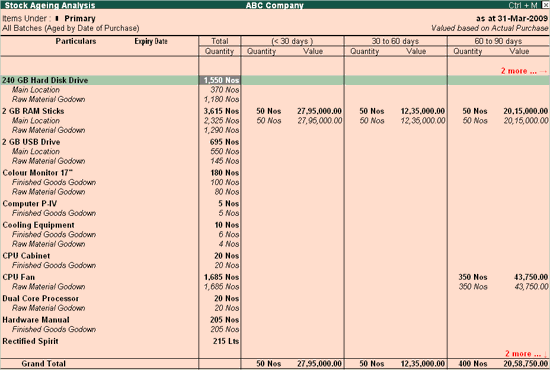Click the 1,550 Nos highlighted total quantity
The width and height of the screenshot is (550, 370).
click(220, 80)
